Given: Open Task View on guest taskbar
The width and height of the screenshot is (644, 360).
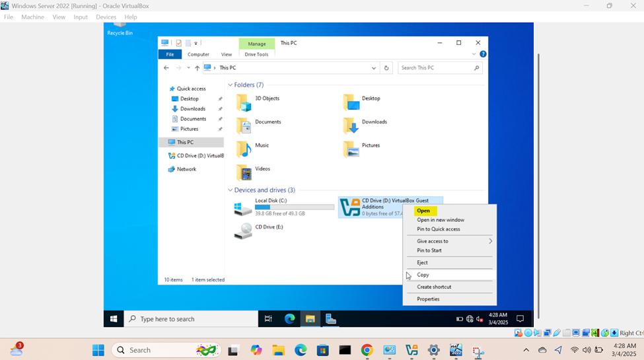Looking at the screenshot, I should tap(268, 319).
